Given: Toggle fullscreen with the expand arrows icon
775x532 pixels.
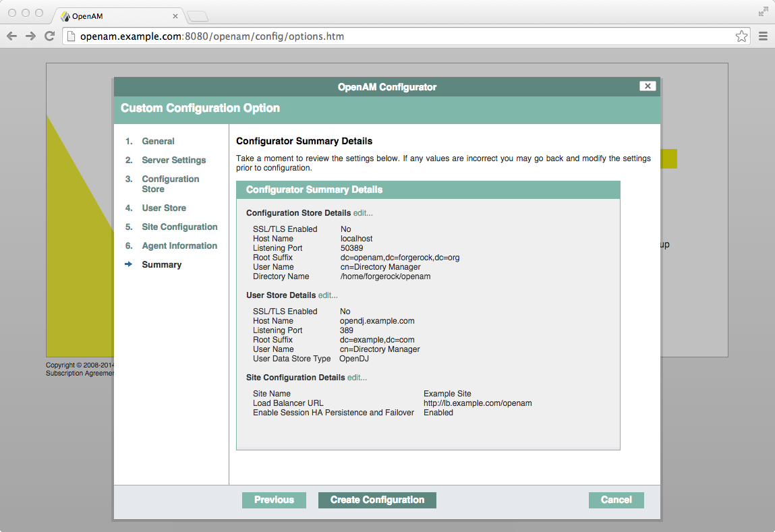Looking at the screenshot, I should 763,12.
